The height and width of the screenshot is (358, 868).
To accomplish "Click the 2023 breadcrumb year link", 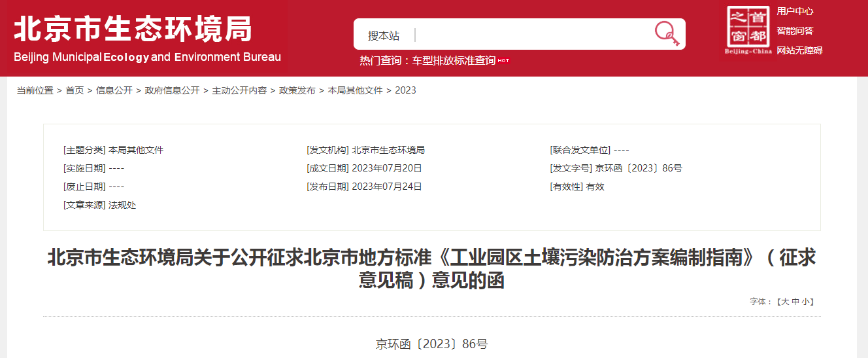I will click(405, 90).
